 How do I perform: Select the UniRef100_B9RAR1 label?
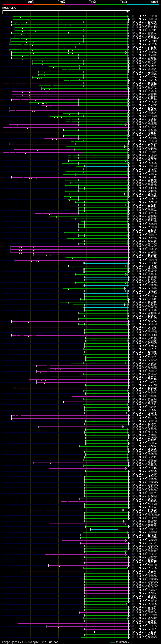pos(144,113)
